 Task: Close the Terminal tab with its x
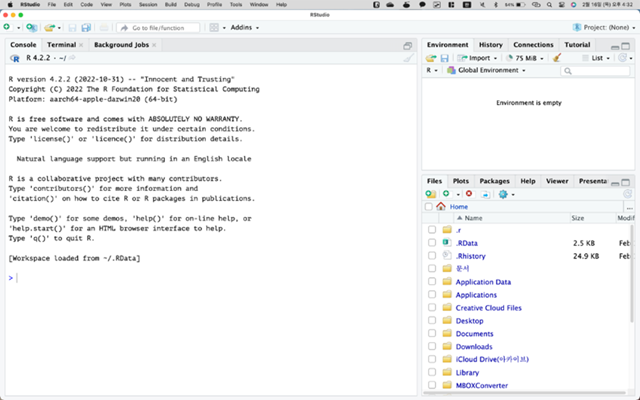click(x=81, y=45)
